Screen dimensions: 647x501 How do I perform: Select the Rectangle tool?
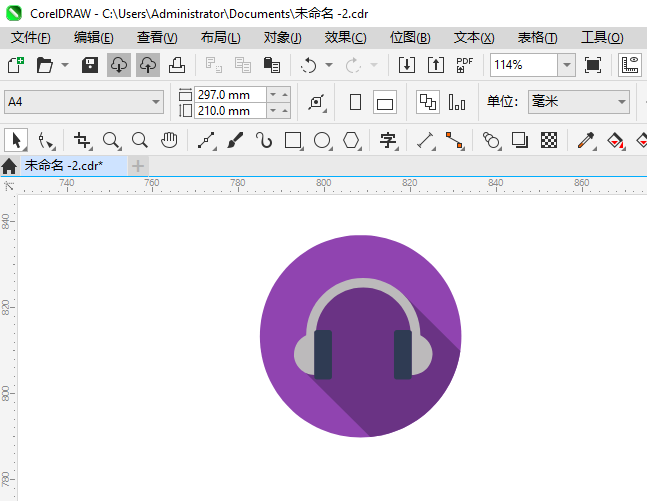pos(293,140)
